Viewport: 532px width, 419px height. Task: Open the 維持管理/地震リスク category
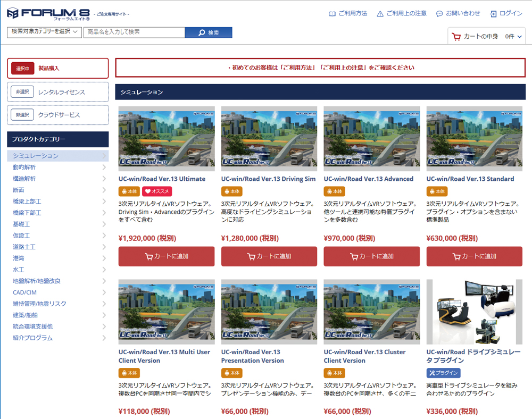click(57, 304)
